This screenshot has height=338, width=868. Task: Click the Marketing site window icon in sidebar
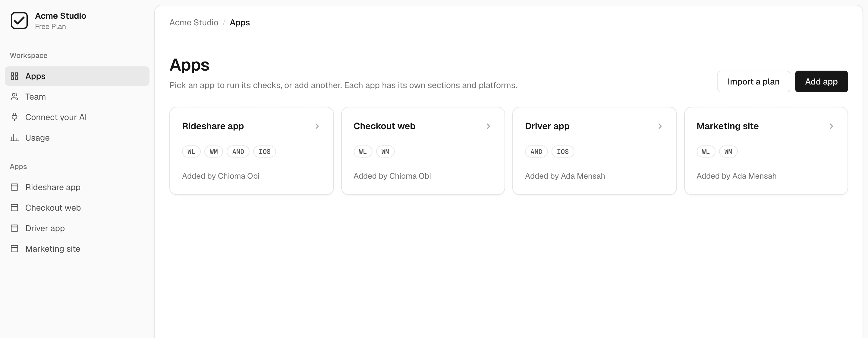14,249
